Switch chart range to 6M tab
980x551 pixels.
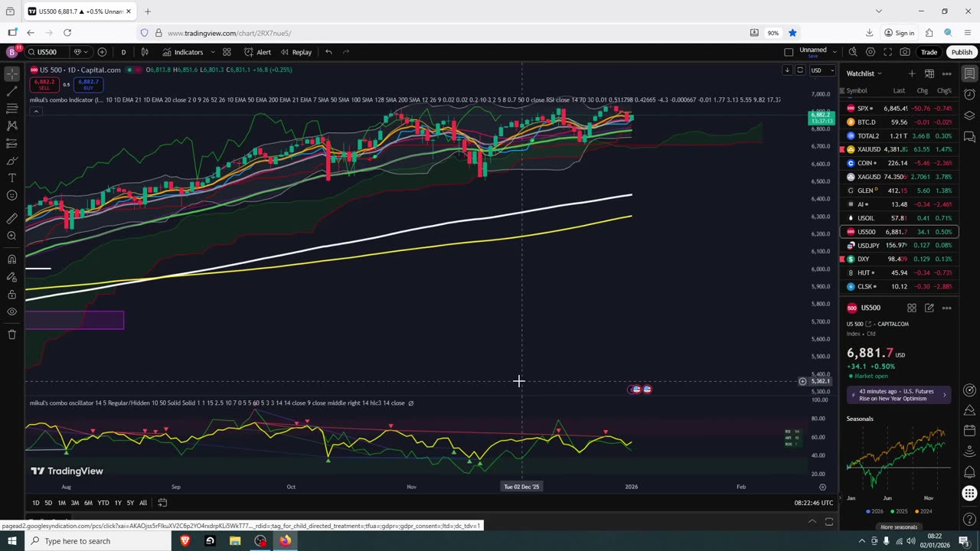coord(88,503)
